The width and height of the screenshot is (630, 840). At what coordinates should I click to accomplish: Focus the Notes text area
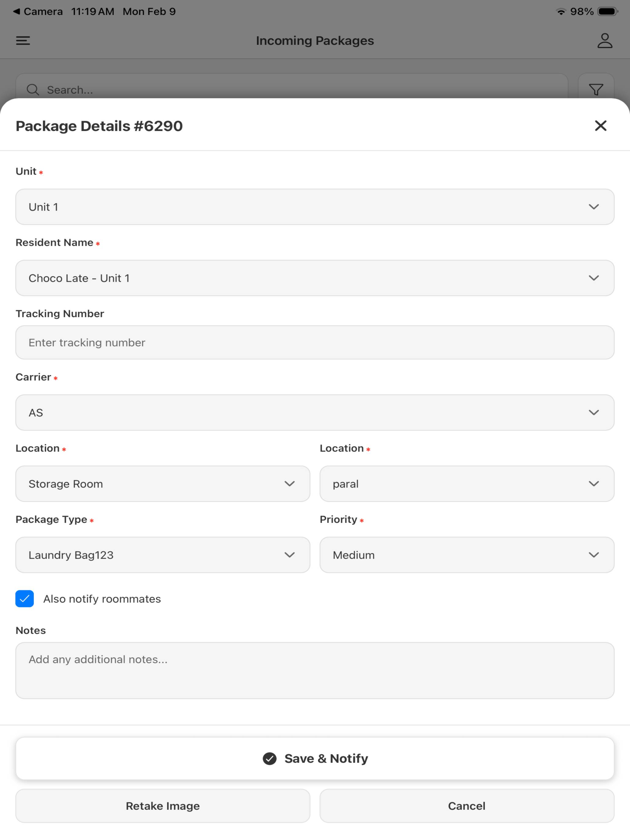click(x=315, y=670)
